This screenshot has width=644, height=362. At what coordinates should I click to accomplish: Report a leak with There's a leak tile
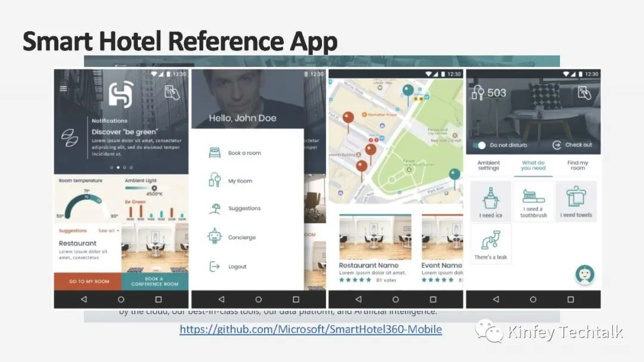coord(491,244)
